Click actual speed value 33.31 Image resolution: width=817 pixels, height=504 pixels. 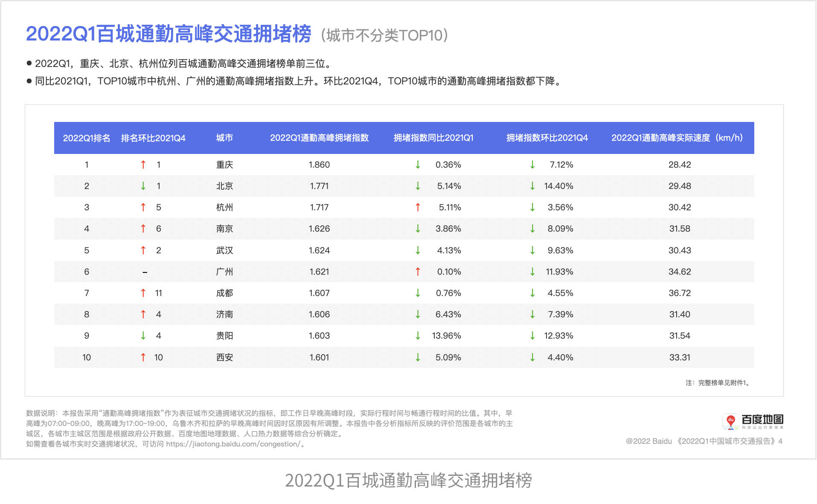coord(680,357)
